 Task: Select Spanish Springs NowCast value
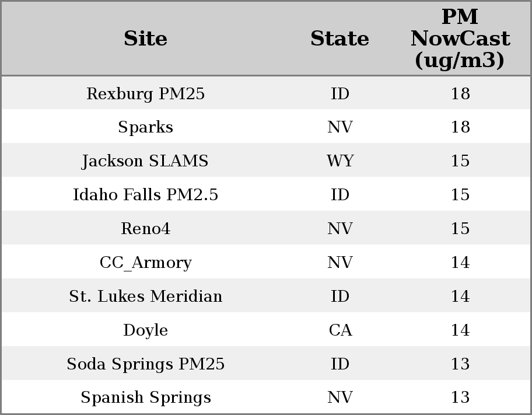(460, 397)
